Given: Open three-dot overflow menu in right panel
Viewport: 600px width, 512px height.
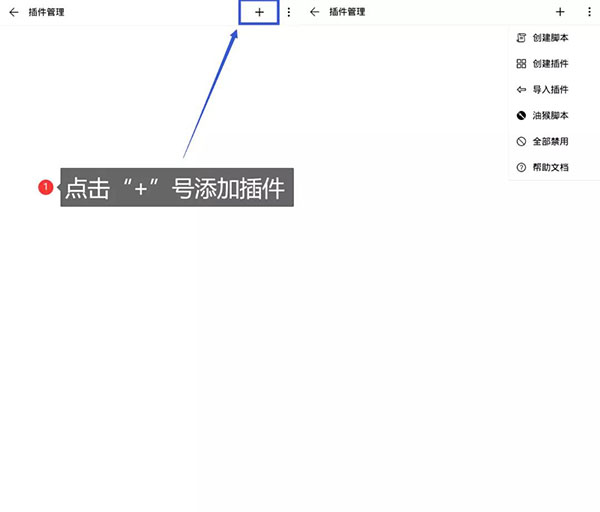Looking at the screenshot, I should (589, 12).
